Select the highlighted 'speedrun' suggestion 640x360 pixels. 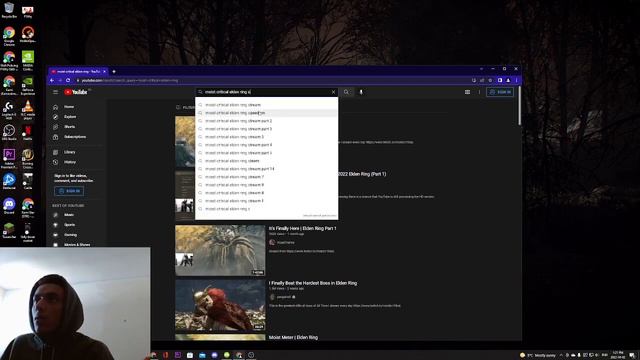[267, 113]
